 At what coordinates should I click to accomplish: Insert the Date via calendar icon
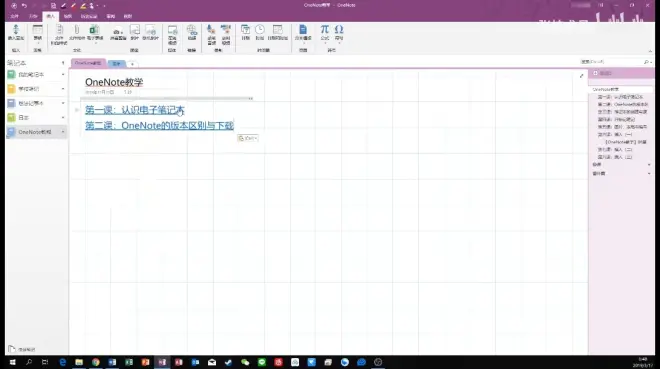pos(245,32)
